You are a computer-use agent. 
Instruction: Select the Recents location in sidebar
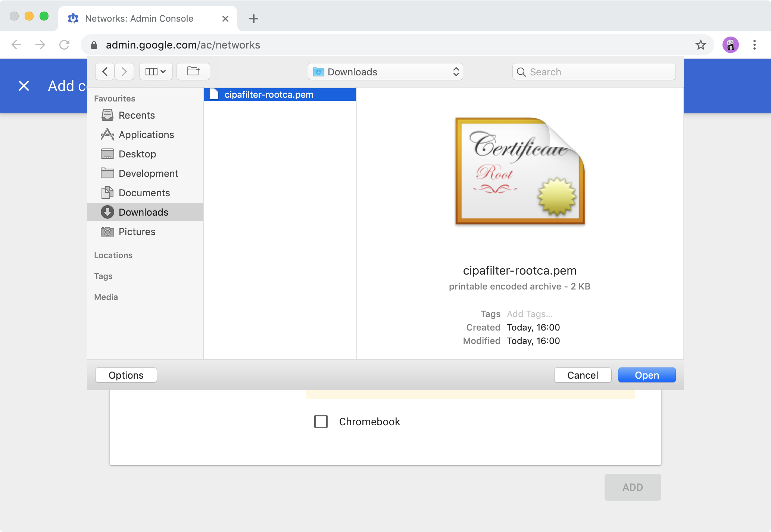click(x=137, y=115)
